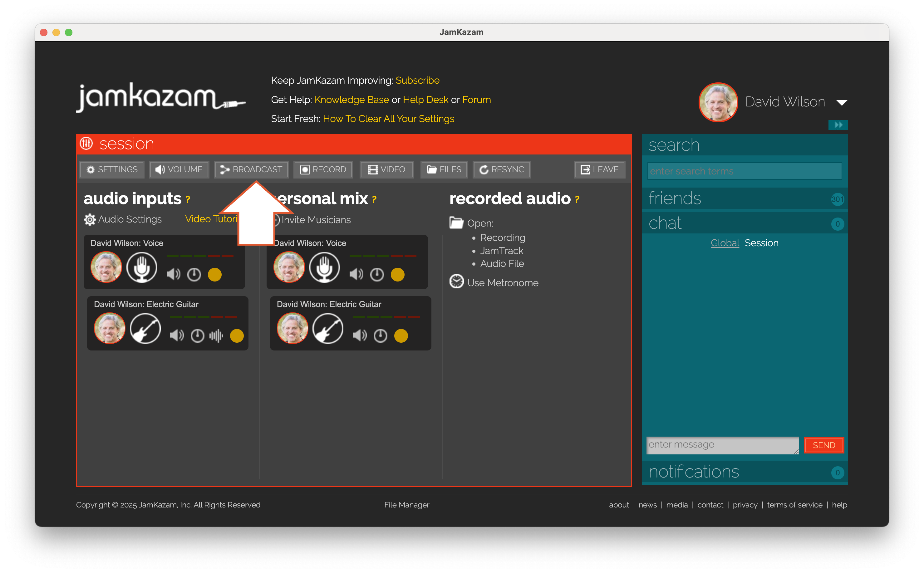Open the David Wilson account dropdown arrow
The image size is (924, 573).
(841, 103)
